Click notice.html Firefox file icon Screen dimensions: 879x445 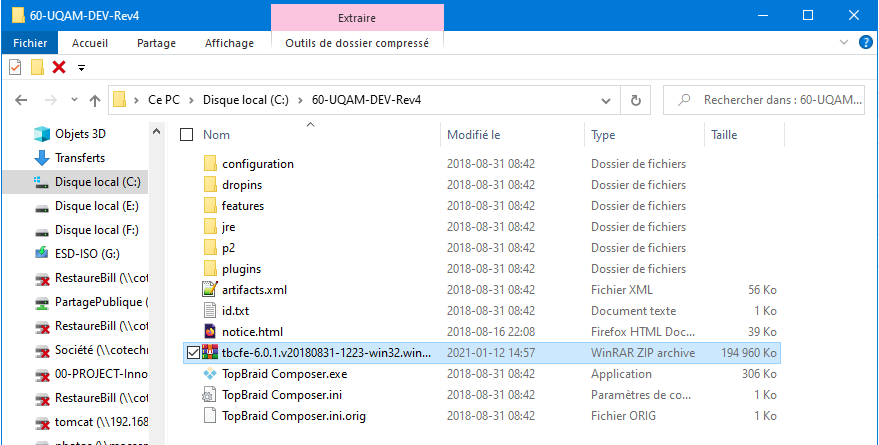[210, 332]
